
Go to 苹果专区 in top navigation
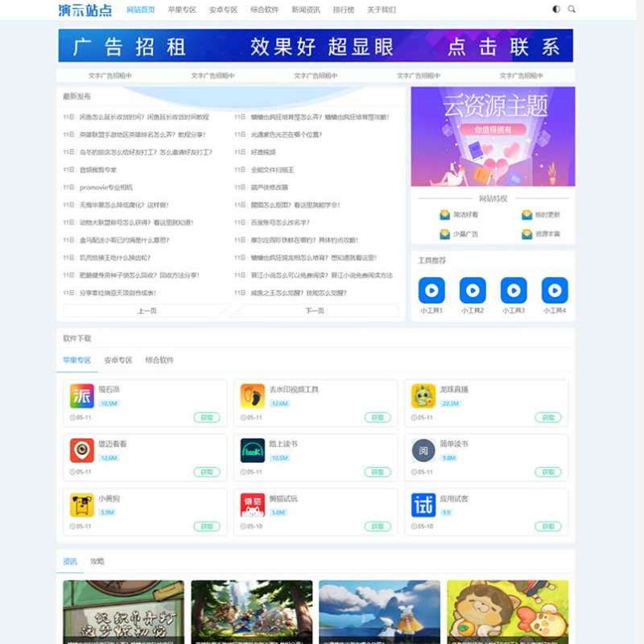(x=182, y=10)
